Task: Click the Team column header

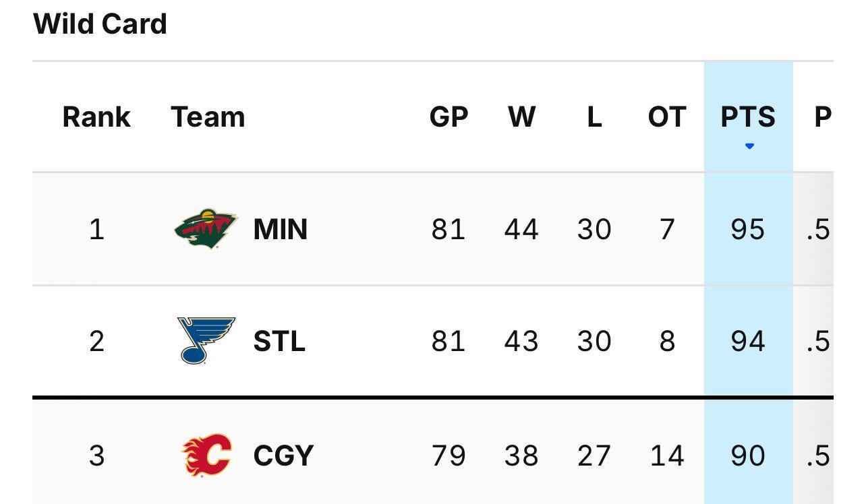Action: click(208, 117)
